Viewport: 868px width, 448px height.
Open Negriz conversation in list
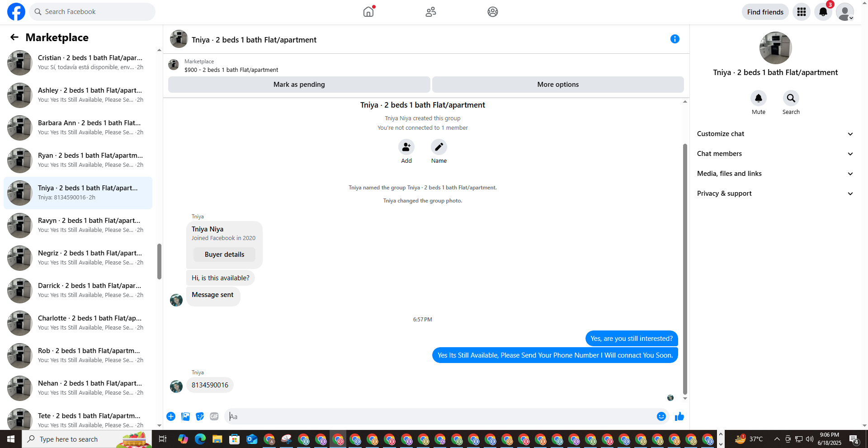[x=78, y=258]
